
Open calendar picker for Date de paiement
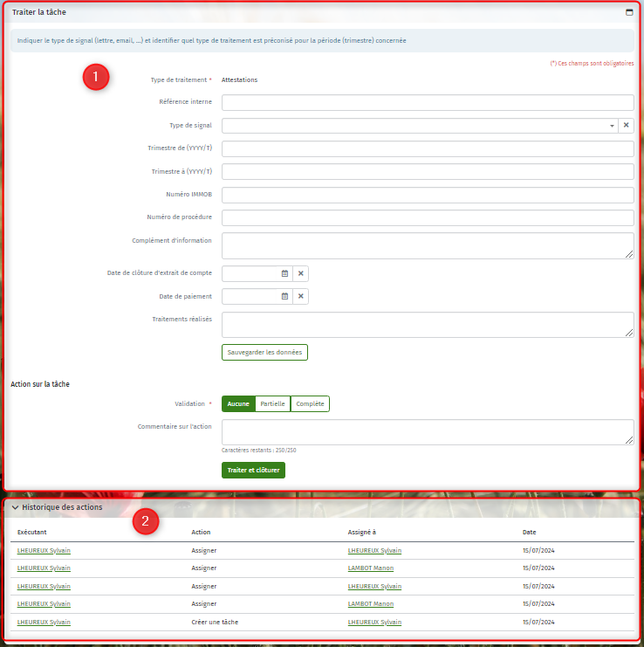click(284, 296)
